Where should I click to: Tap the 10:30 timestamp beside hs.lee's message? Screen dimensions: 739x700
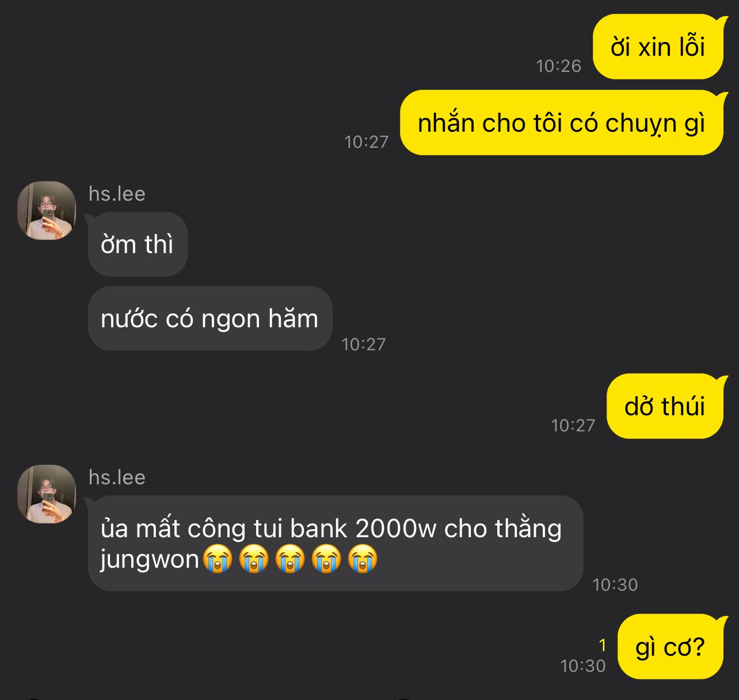[x=615, y=585]
